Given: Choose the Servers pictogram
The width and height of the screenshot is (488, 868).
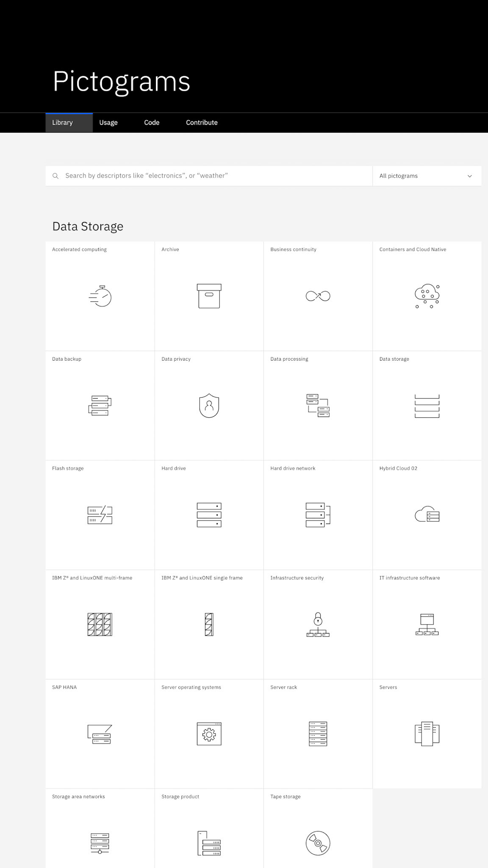Looking at the screenshot, I should [x=427, y=734].
